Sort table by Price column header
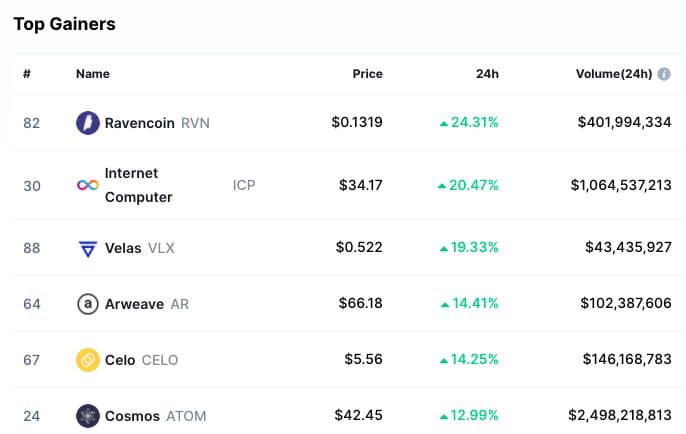The width and height of the screenshot is (686, 434). point(367,74)
